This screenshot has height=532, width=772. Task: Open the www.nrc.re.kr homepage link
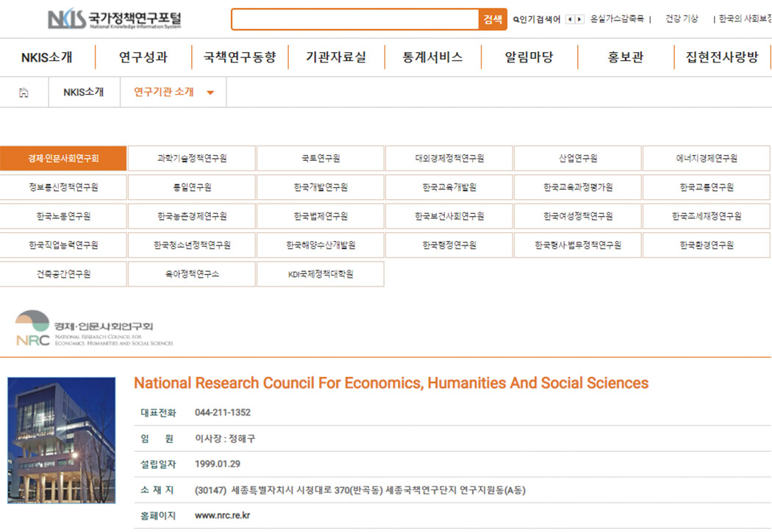(222, 515)
